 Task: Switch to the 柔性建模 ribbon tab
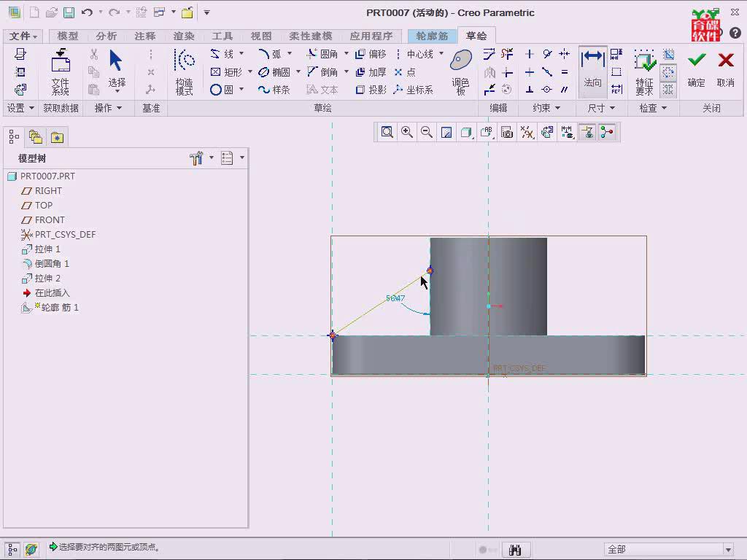click(x=311, y=36)
